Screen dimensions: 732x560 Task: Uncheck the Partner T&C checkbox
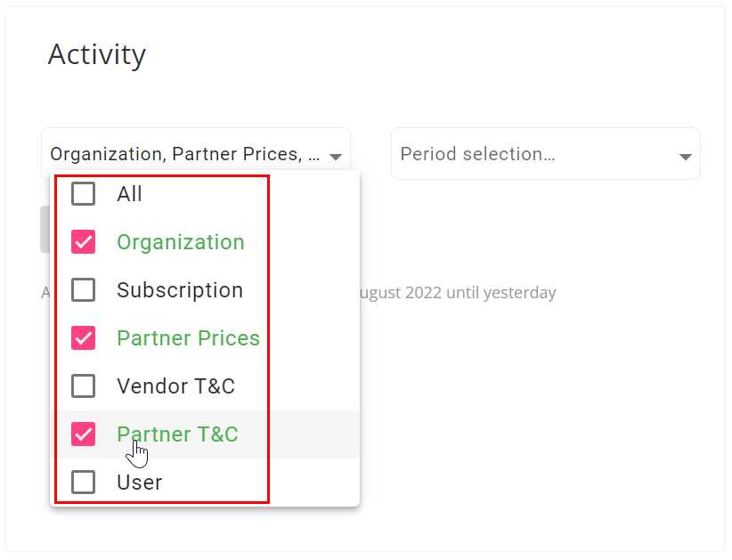[x=83, y=434]
